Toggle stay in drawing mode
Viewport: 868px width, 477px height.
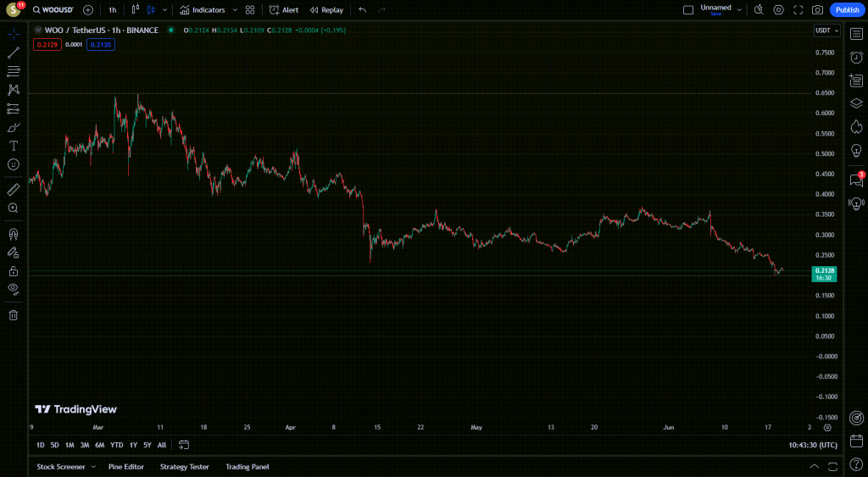[x=14, y=252]
